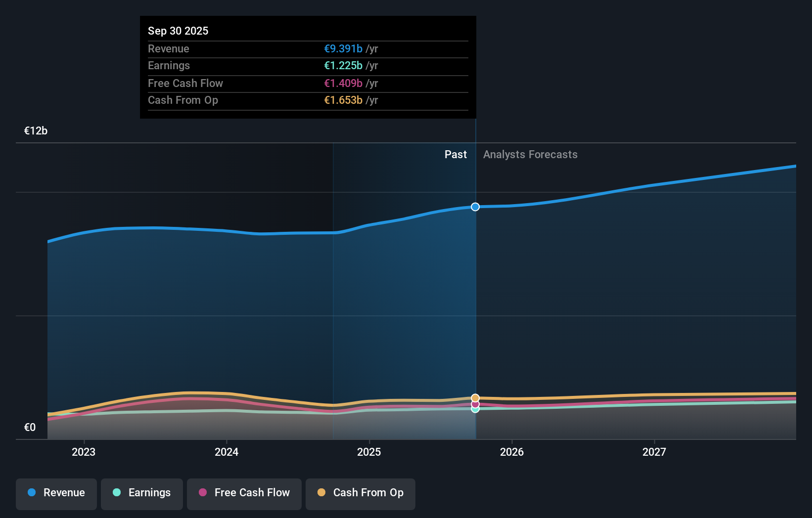The height and width of the screenshot is (518, 812).
Task: Click the divider line between Past and Forecasts
Action: tap(475, 297)
